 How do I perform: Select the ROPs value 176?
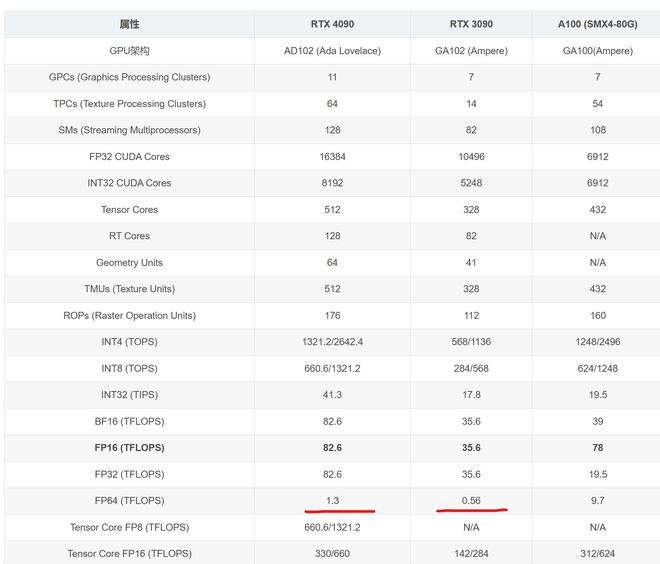tap(332, 316)
